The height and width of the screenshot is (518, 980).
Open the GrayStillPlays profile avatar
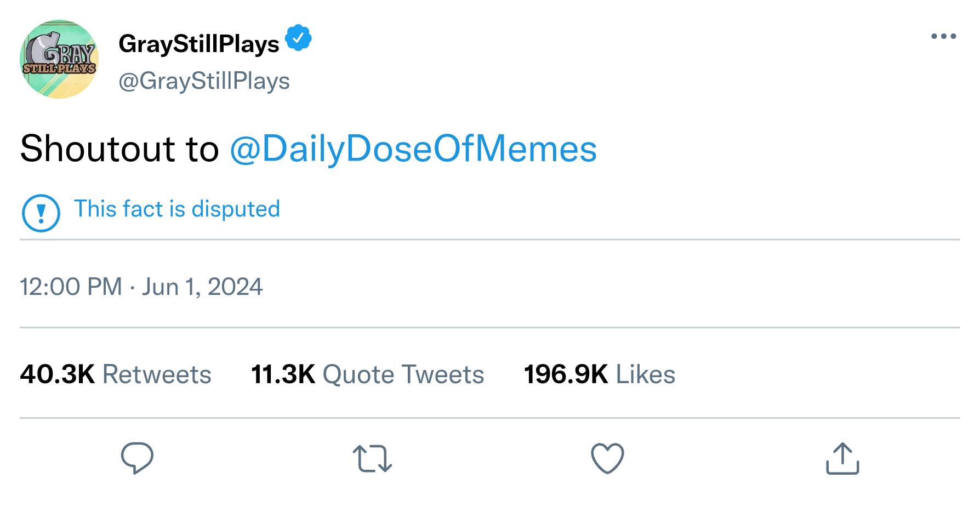click(59, 59)
